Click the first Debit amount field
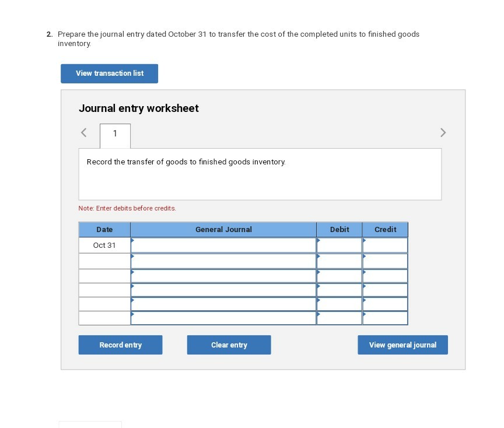 click(x=339, y=245)
